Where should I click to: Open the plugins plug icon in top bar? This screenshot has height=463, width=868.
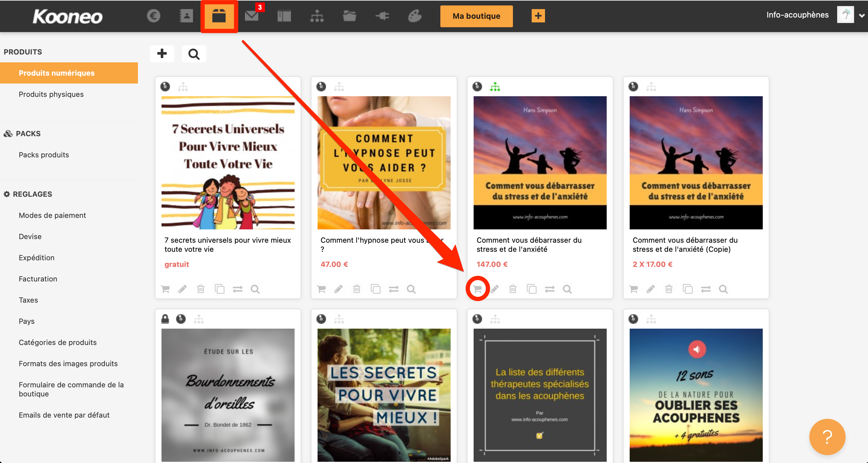[382, 16]
